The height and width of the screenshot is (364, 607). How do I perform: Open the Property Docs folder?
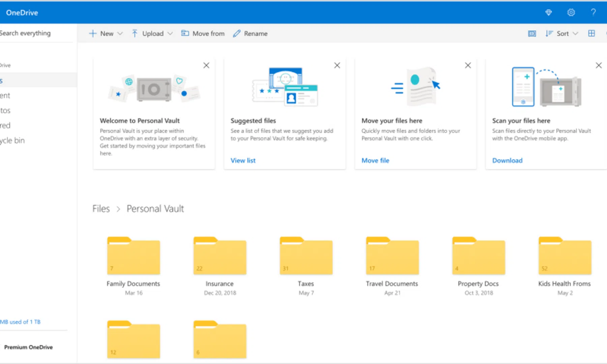coord(479,255)
